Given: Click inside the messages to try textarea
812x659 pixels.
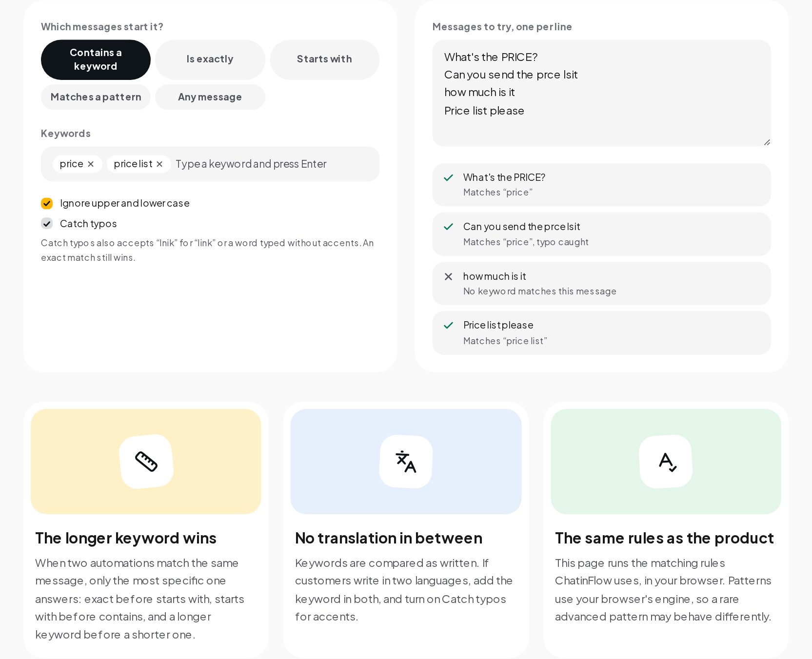Looking at the screenshot, I should 601,93.
